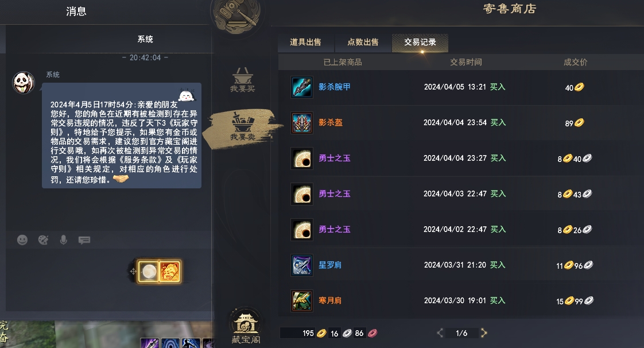Click the auction gavel emblem at top
The width and height of the screenshot is (644, 348).
[x=236, y=16]
